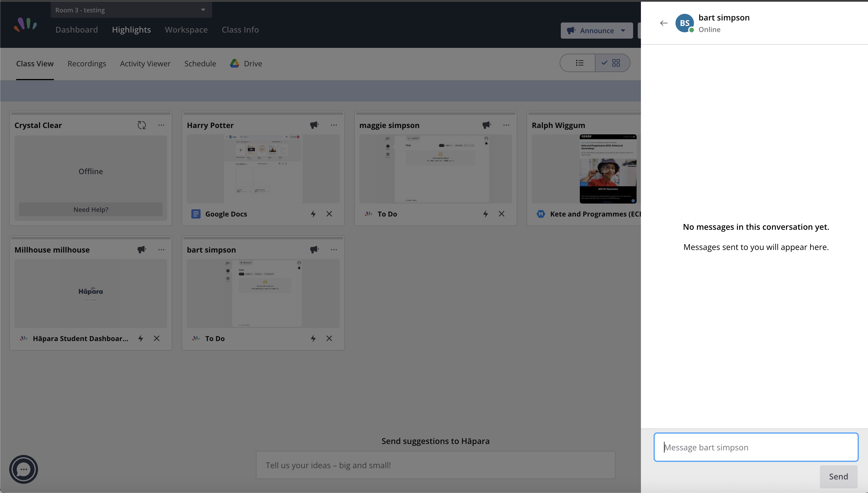Open Harry Potter's screen thumbnail
The height and width of the screenshot is (493, 868).
point(263,169)
